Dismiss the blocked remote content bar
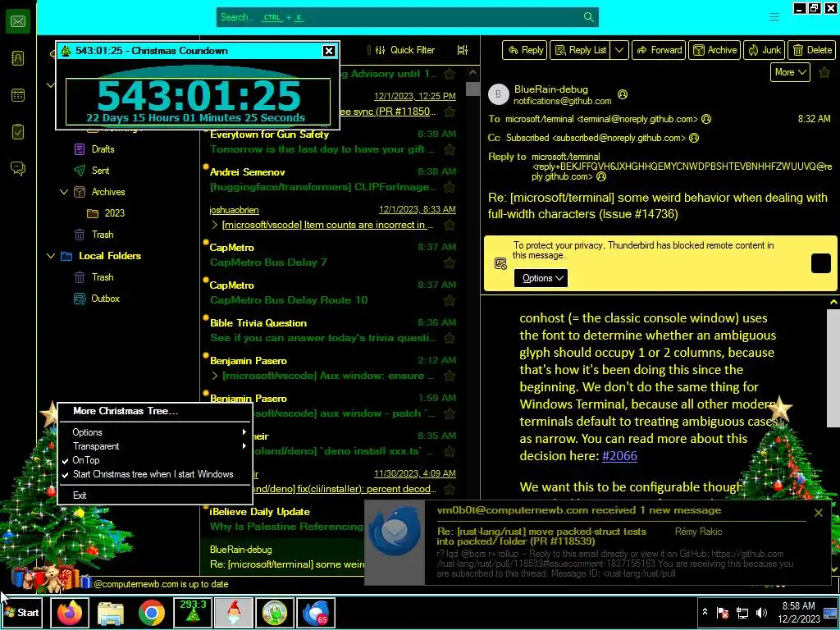This screenshot has height=630, width=840. 820,263
